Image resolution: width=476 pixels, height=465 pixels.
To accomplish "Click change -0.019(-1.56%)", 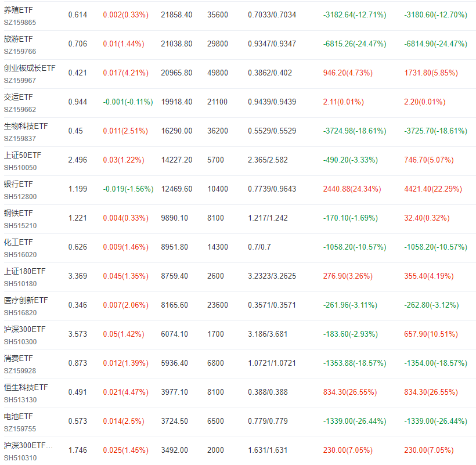I will [128, 189].
